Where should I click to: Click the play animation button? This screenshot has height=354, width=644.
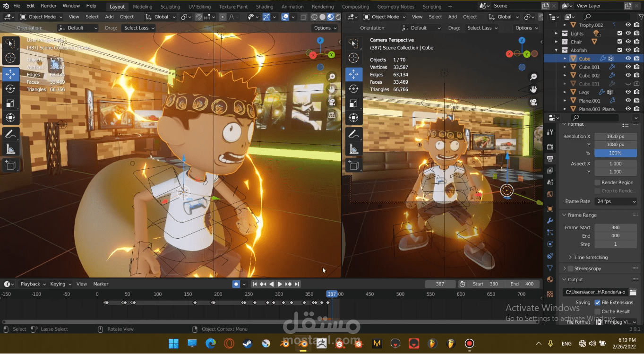(x=280, y=284)
